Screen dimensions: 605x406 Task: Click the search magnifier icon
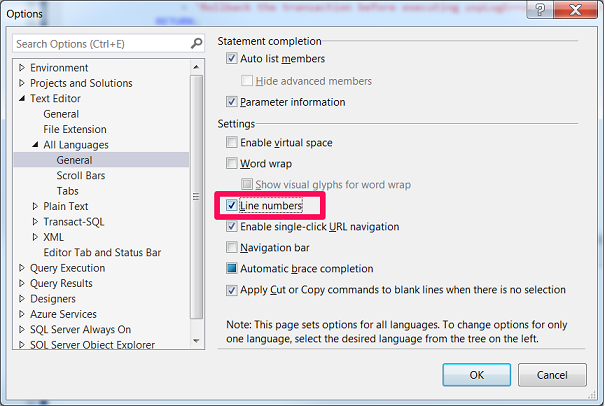(196, 44)
